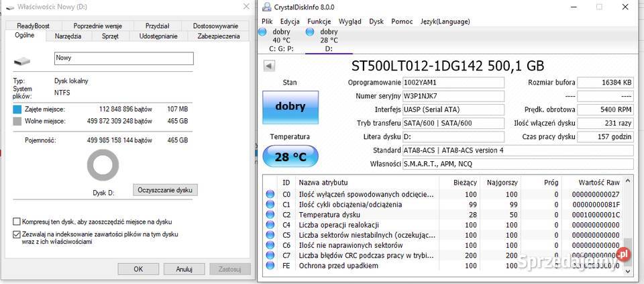Viewport: 644px width, 284px height.
Task: Click the '157 godzin' working time value
Action: pos(605,136)
